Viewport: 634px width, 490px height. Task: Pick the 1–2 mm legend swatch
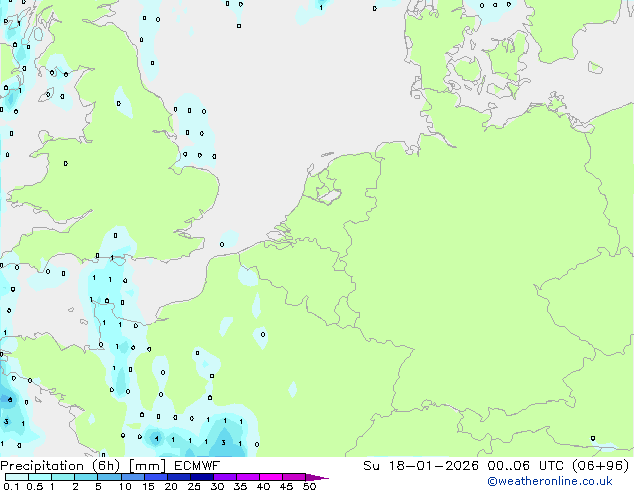point(63,477)
